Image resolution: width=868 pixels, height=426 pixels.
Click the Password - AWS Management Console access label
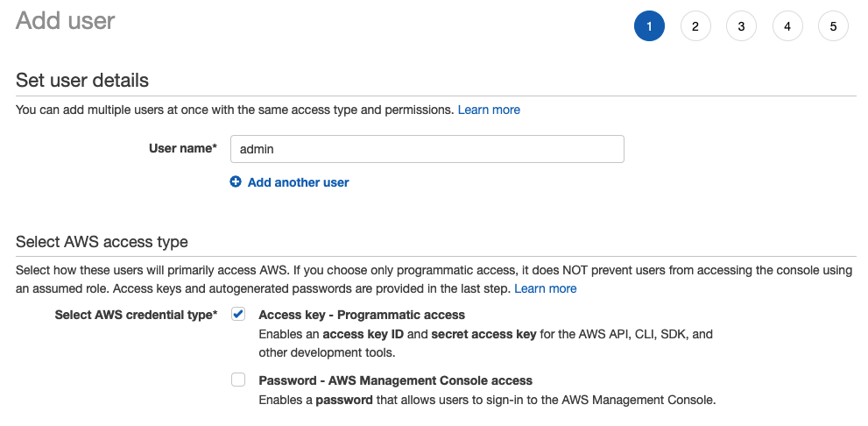coord(395,380)
